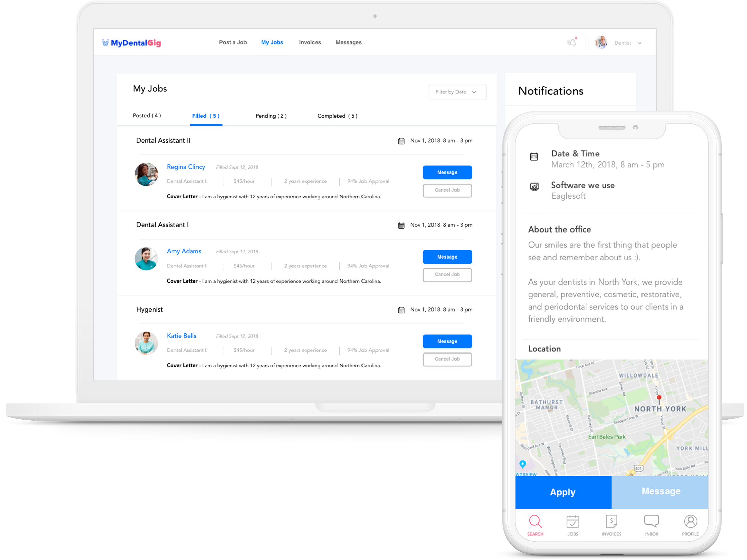Select the Posted (4) tab
The image size is (747, 560).
pyautogui.click(x=147, y=116)
